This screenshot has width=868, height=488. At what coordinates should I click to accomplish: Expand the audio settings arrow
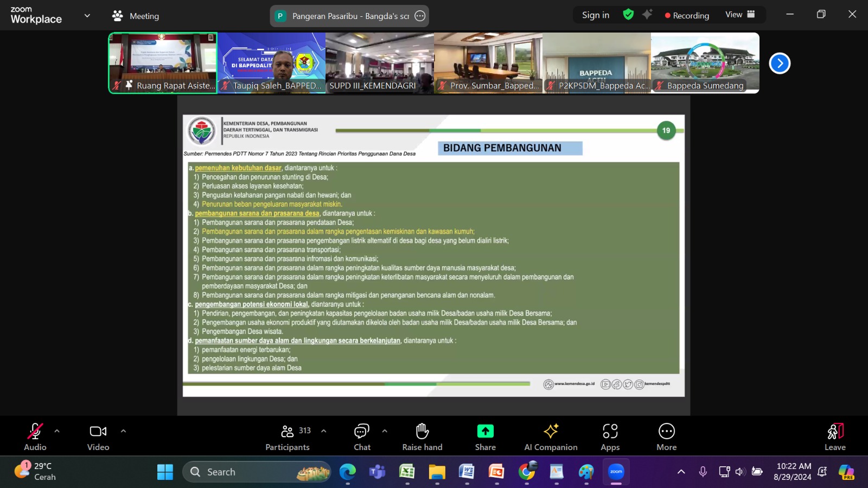(x=57, y=431)
